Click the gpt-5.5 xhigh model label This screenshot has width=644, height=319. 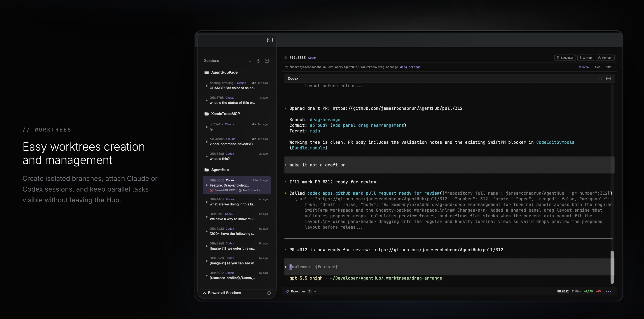tap(306, 278)
